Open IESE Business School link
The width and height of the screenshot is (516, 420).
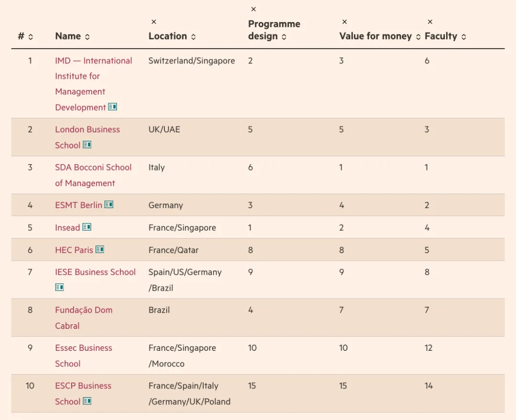[96, 272]
